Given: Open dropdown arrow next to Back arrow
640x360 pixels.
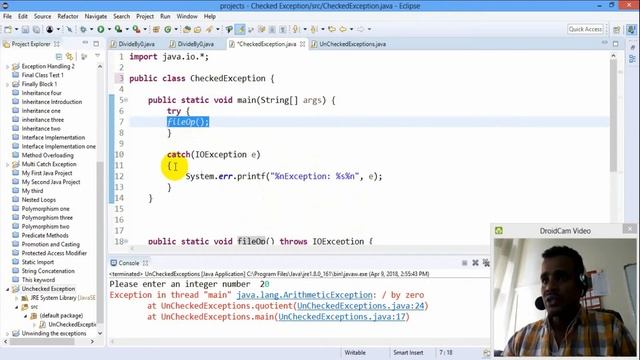Looking at the screenshot, I should [x=351, y=29].
